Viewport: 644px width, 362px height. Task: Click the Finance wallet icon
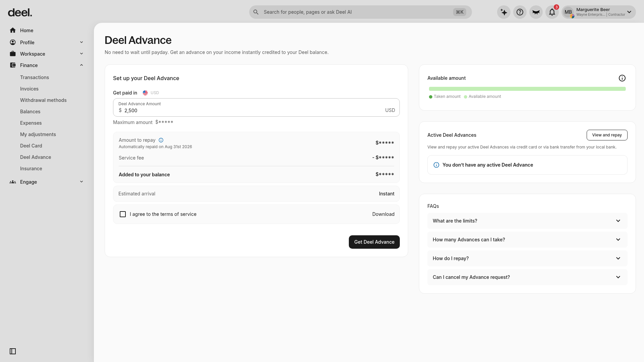click(13, 65)
